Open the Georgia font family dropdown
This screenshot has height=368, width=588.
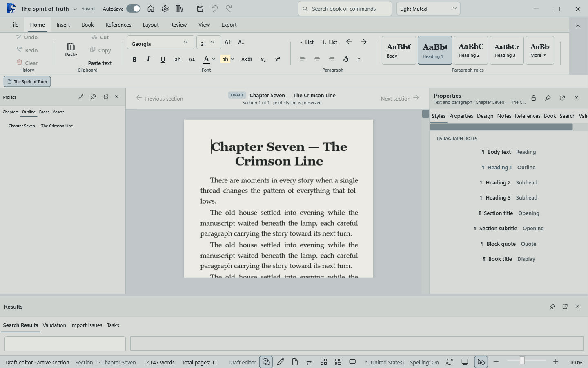tap(160, 43)
